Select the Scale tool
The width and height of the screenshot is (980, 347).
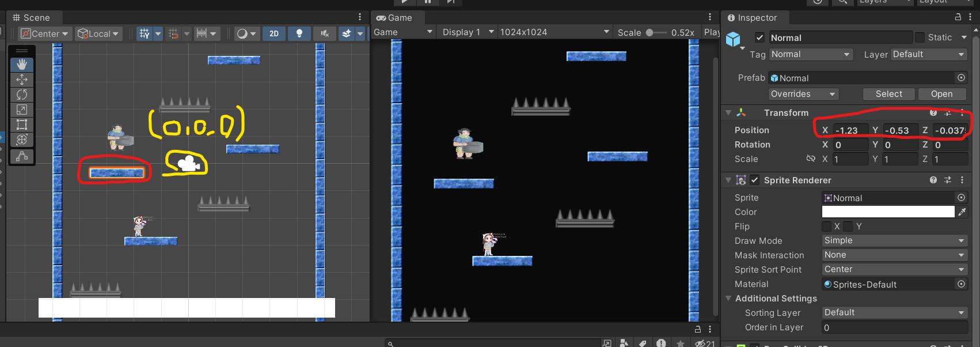pyautogui.click(x=22, y=110)
